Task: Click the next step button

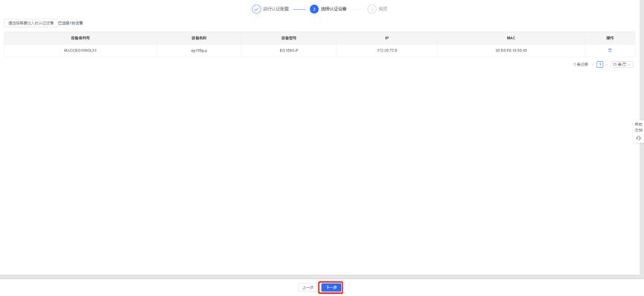Action: pyautogui.click(x=331, y=288)
